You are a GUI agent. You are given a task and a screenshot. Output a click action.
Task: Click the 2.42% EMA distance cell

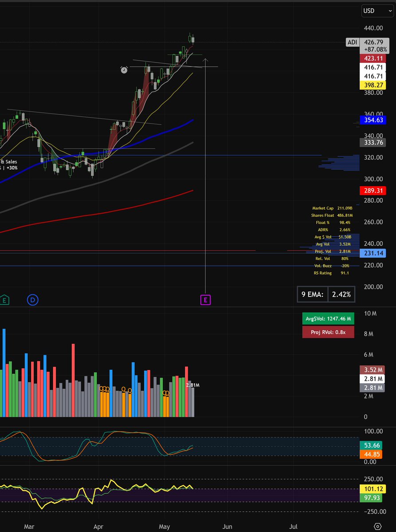pos(341,294)
